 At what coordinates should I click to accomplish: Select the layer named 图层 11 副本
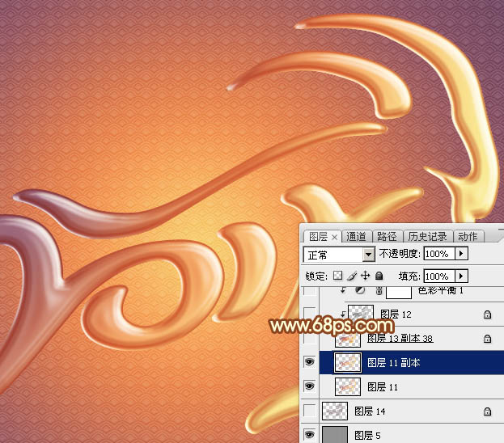coord(394,363)
